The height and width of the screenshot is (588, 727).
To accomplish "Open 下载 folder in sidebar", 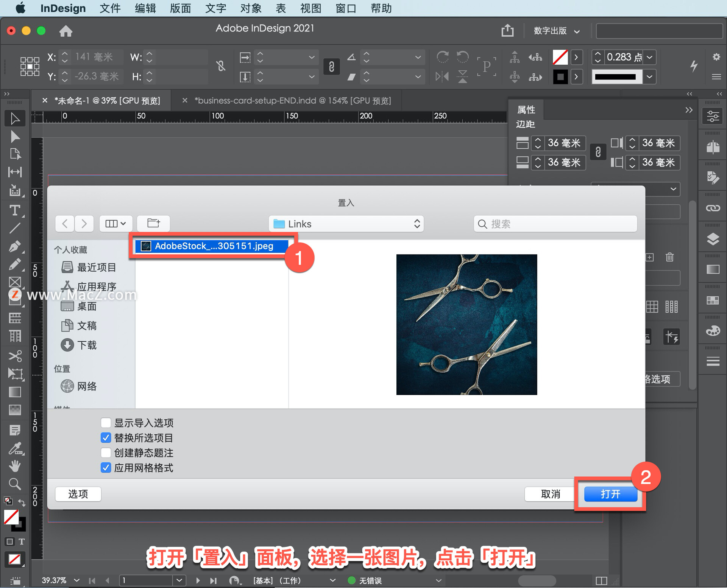I will 80,345.
